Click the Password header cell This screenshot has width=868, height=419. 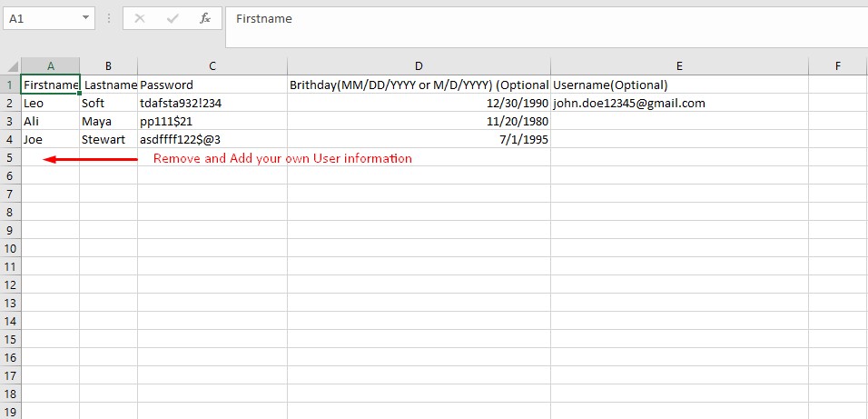[x=212, y=85]
